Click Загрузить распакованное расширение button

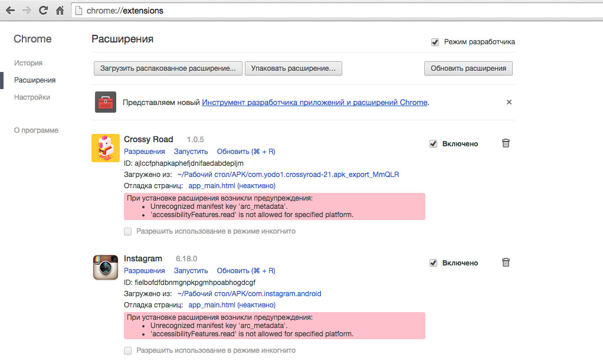click(168, 68)
